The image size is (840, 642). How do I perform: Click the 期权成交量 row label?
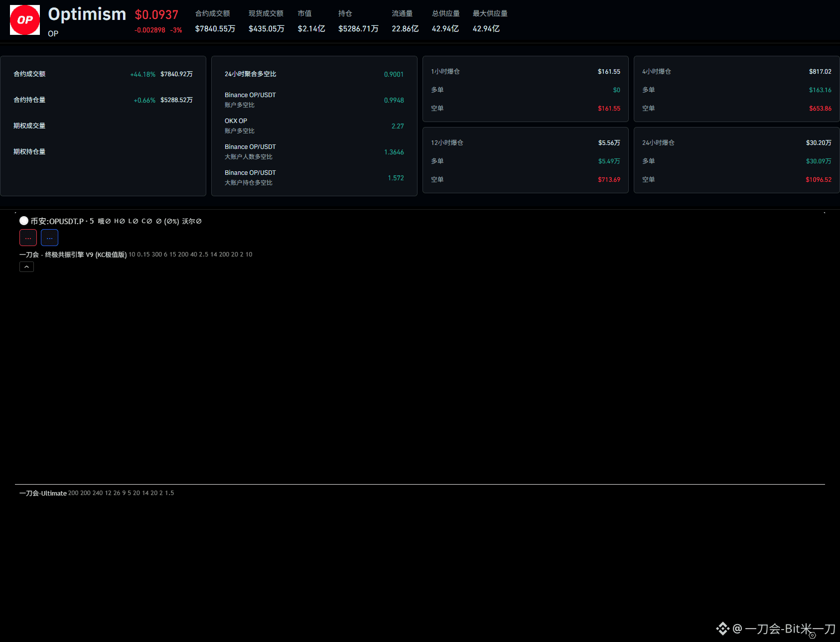point(29,126)
